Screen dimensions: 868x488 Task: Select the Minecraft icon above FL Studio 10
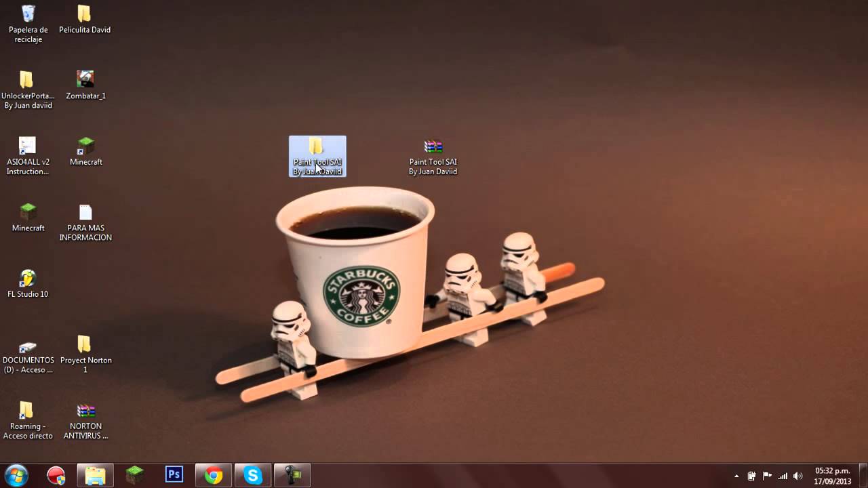tap(28, 218)
